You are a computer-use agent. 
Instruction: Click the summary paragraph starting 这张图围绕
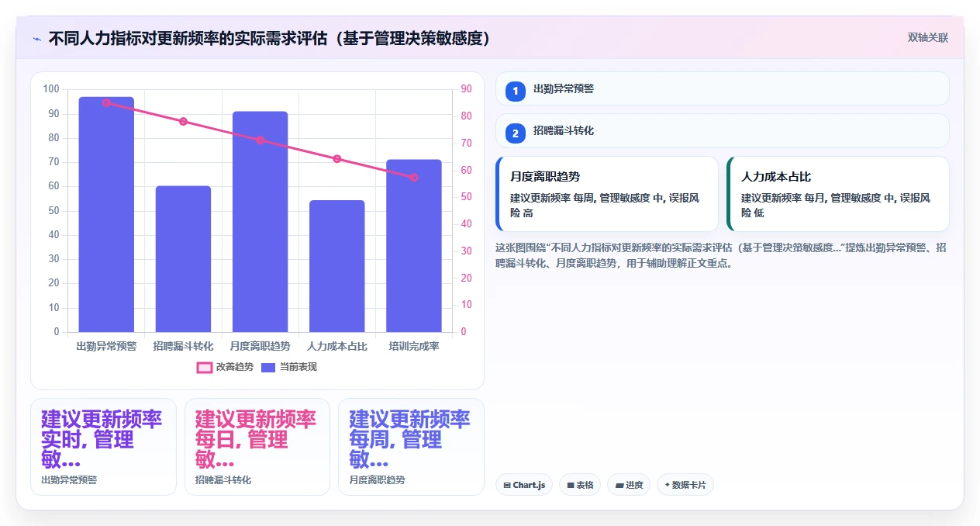(721, 255)
